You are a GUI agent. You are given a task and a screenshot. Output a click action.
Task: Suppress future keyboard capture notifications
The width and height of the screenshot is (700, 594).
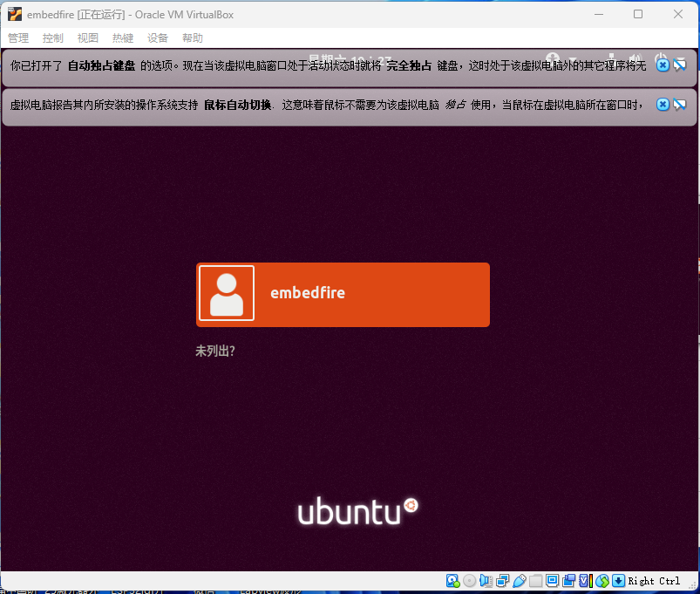680,65
